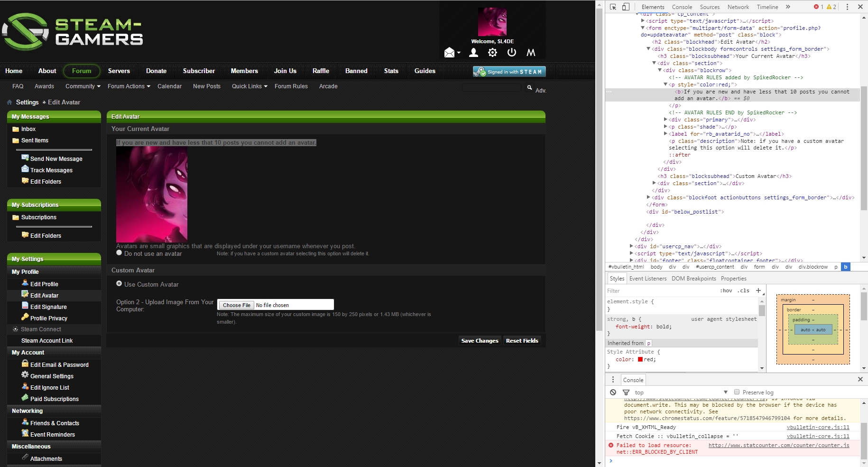Image resolution: width=868 pixels, height=467 pixels.
Task: Enable Preserve log checkbox
Action: (737, 392)
